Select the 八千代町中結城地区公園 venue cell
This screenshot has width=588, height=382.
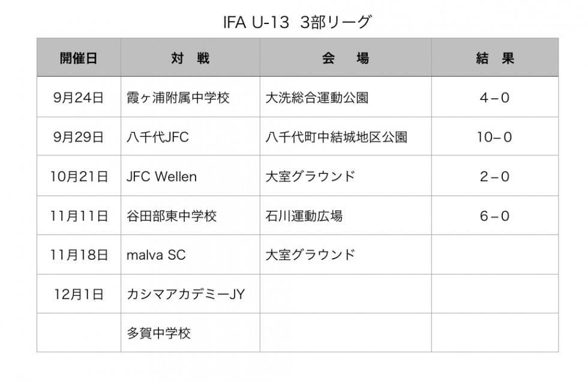pyautogui.click(x=346, y=137)
